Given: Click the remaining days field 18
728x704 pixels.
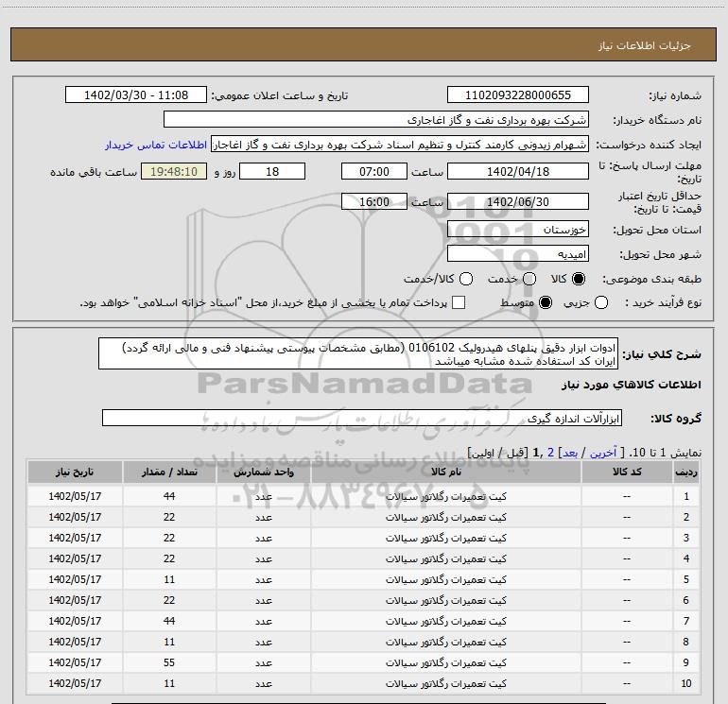Looking at the screenshot, I should tap(272, 171).
